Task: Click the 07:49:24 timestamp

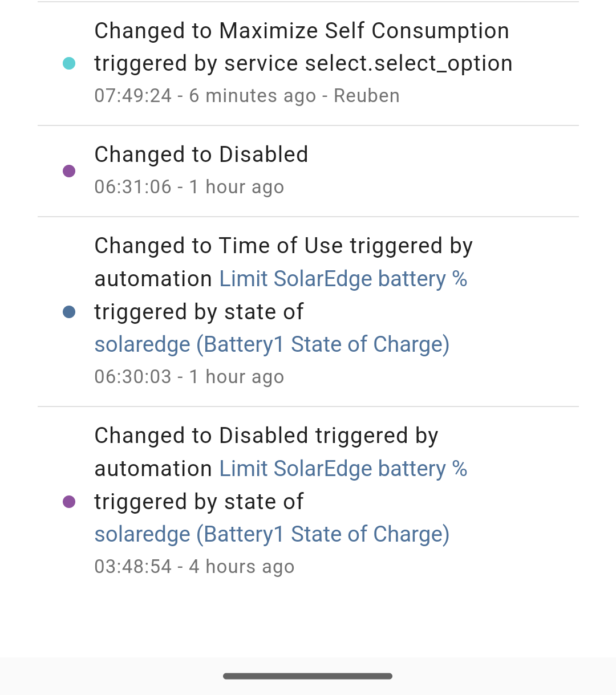Action: pos(133,96)
